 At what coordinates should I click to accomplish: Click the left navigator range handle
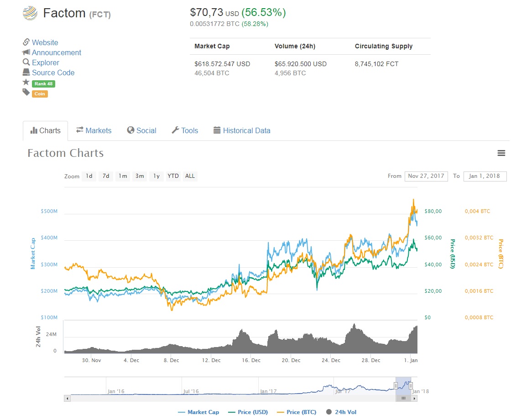[x=396, y=386]
